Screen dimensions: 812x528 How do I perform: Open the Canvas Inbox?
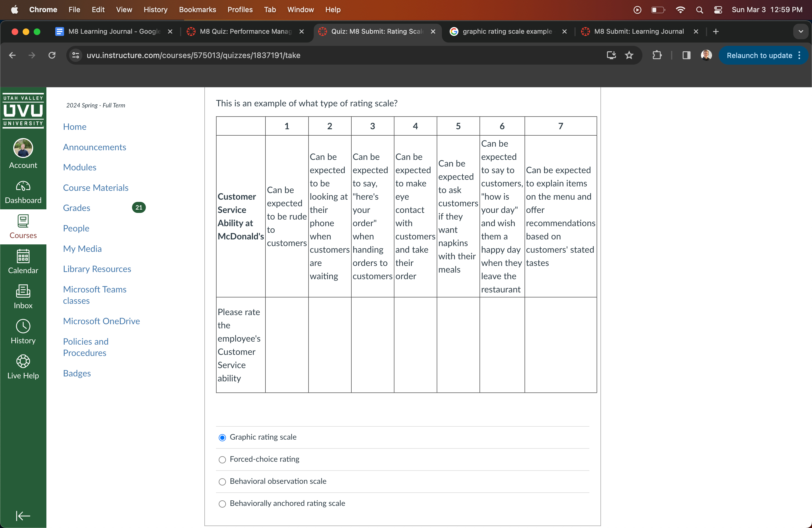point(23,297)
